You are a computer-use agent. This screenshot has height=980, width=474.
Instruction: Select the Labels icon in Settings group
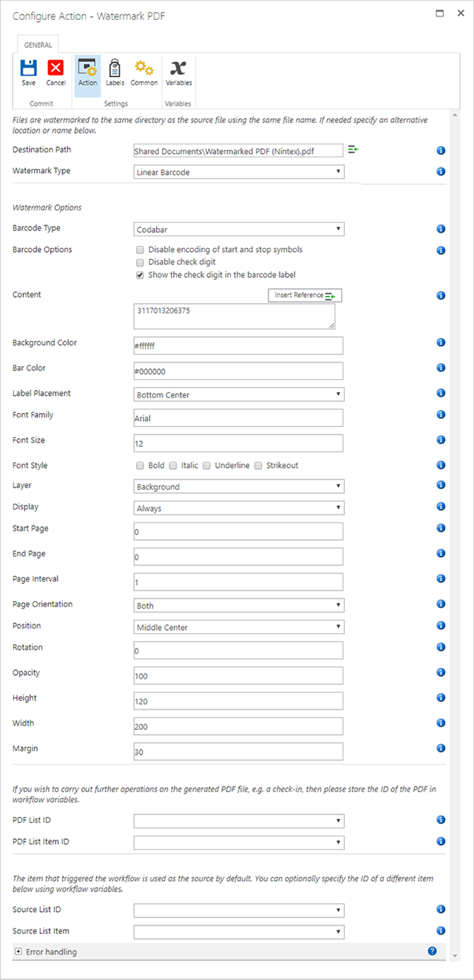(x=115, y=71)
